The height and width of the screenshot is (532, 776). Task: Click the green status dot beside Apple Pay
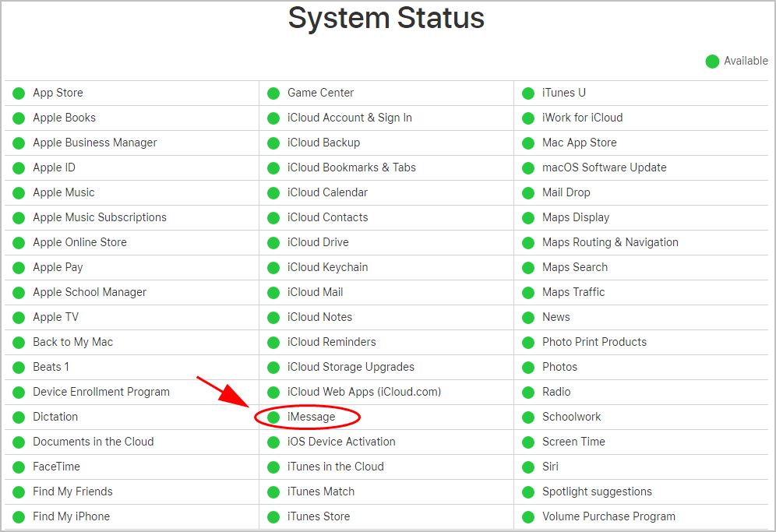point(19,268)
